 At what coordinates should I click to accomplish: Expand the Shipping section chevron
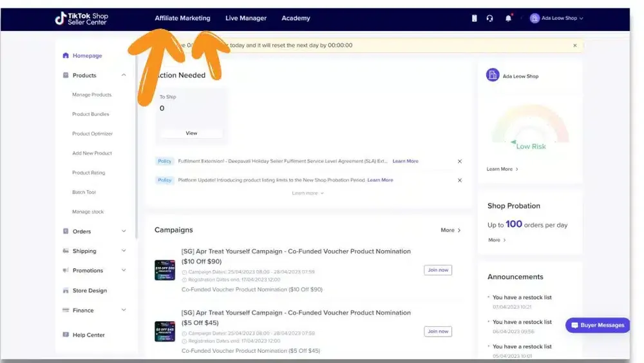pos(124,251)
